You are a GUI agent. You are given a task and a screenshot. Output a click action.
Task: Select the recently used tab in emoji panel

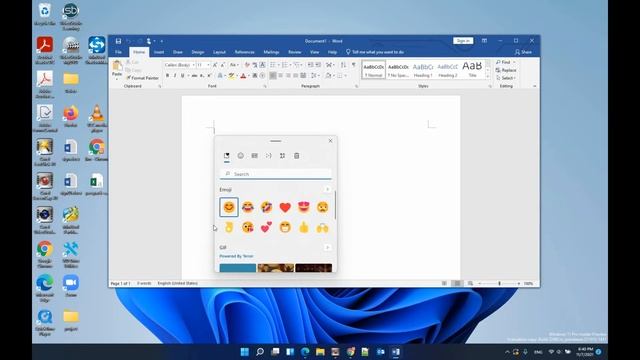point(227,156)
